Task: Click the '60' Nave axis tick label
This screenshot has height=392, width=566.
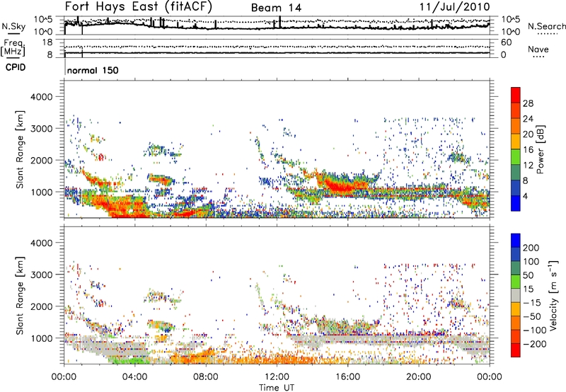Action: click(x=506, y=42)
